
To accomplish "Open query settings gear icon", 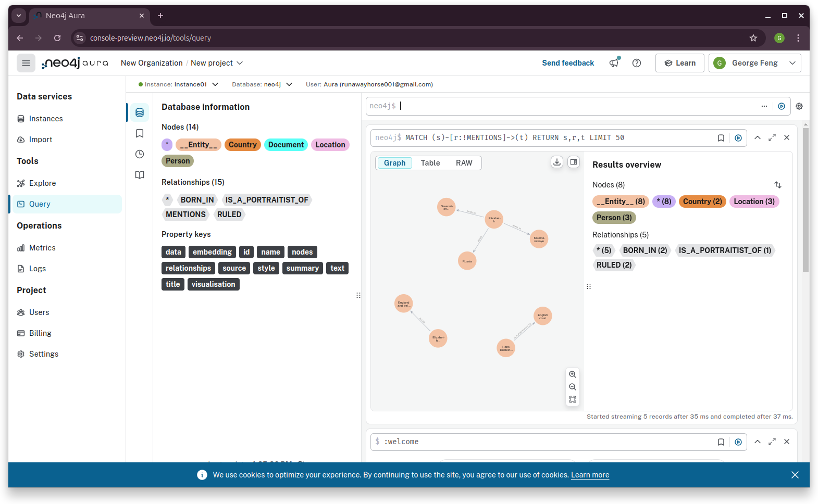I will click(x=799, y=106).
